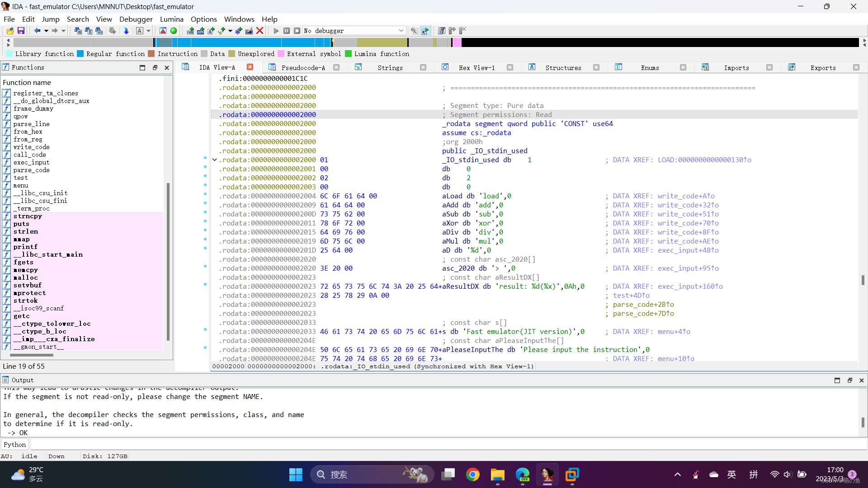Click the Terminate process stop icon
The height and width of the screenshot is (488, 868).
pyautogui.click(x=297, y=31)
